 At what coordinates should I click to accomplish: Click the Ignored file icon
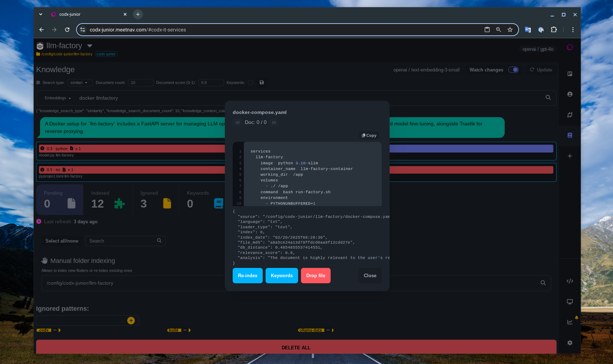click(167, 203)
